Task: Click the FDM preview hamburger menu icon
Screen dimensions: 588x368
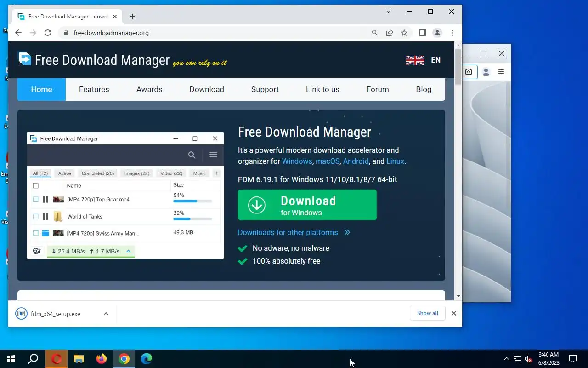Action: point(213,155)
